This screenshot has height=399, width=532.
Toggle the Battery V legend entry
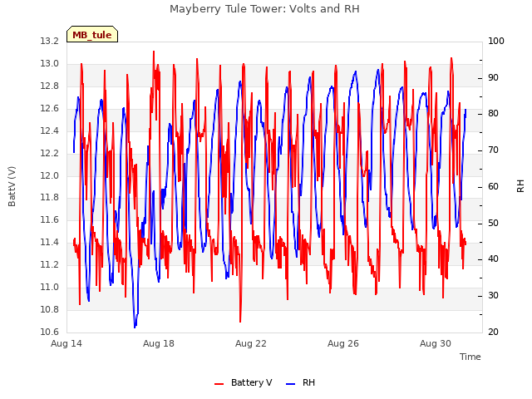click(244, 382)
